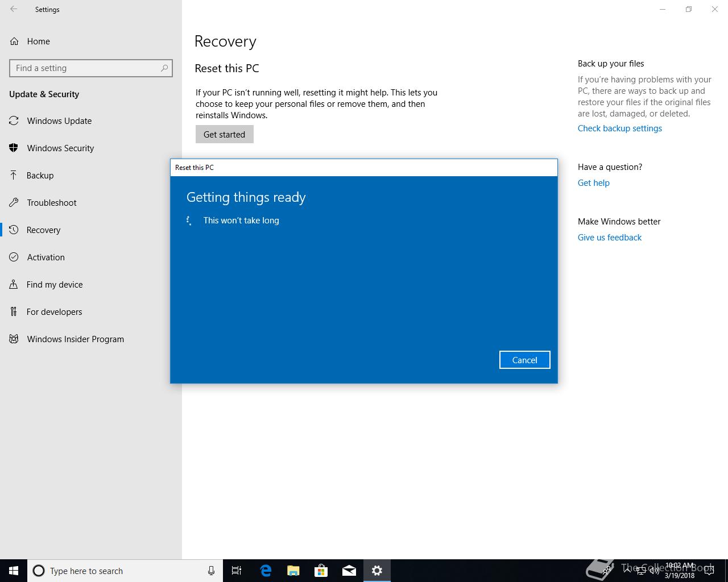Open Microsoft Store from the taskbar

point(321,571)
